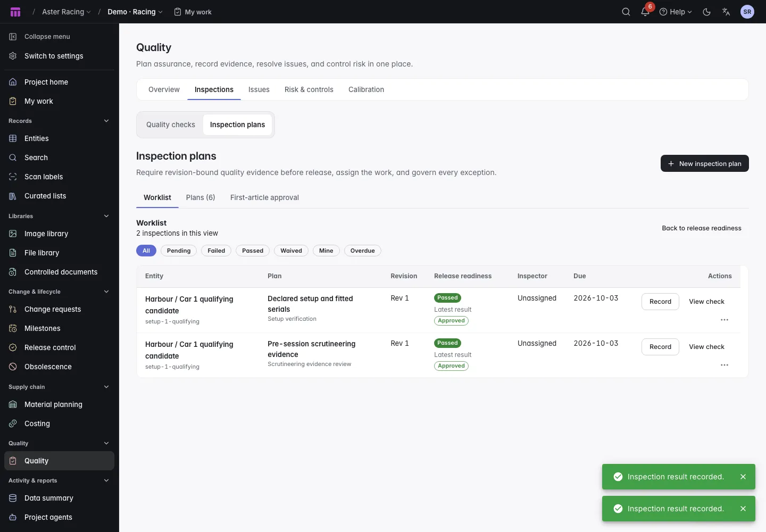Viewport: 766px width, 532px height.
Task: Switch to Quality checks view
Action: 171,124
